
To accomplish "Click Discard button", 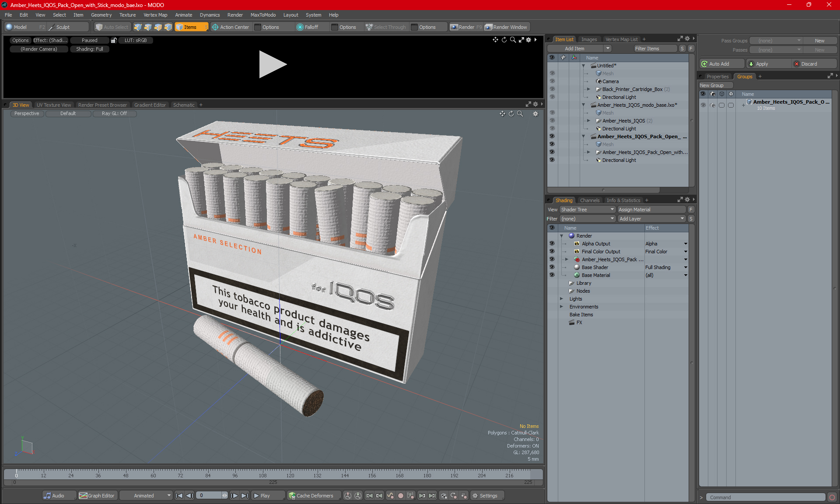I will click(x=814, y=64).
